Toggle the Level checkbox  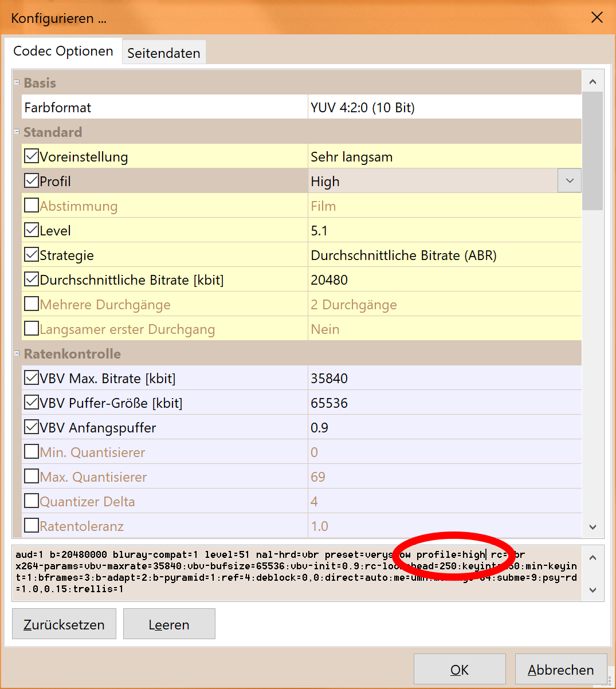tap(32, 230)
